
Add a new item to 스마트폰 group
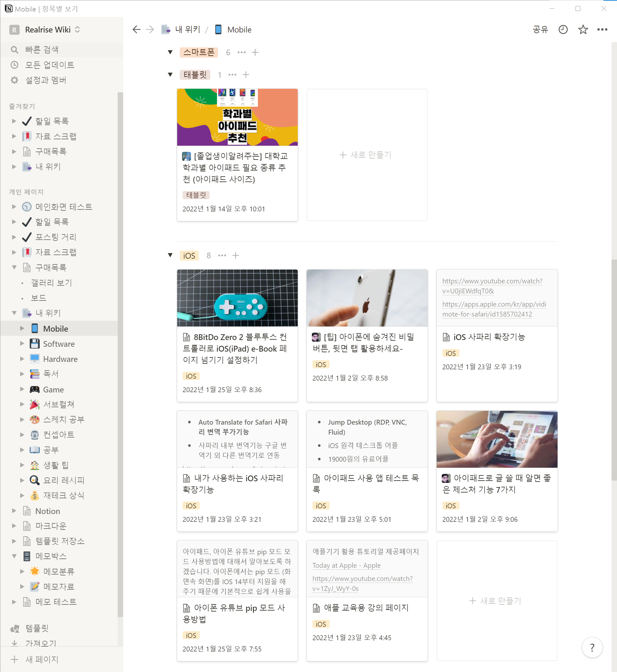point(255,52)
